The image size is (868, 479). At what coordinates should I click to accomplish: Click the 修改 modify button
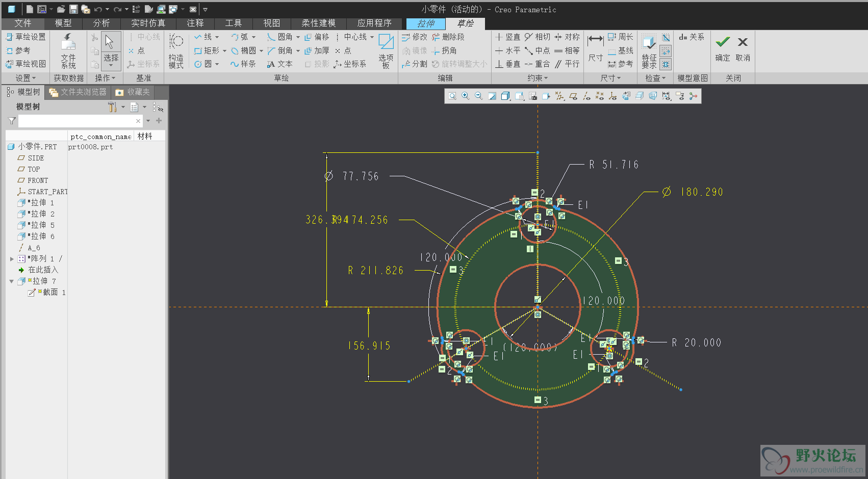click(414, 37)
